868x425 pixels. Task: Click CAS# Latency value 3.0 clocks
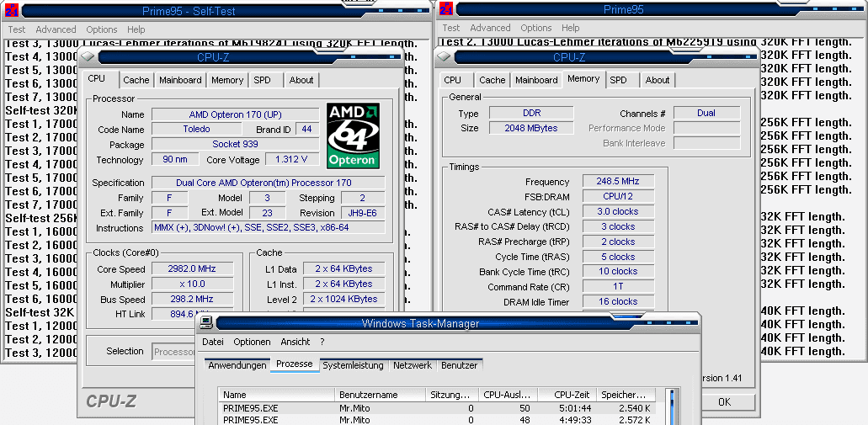click(x=618, y=211)
